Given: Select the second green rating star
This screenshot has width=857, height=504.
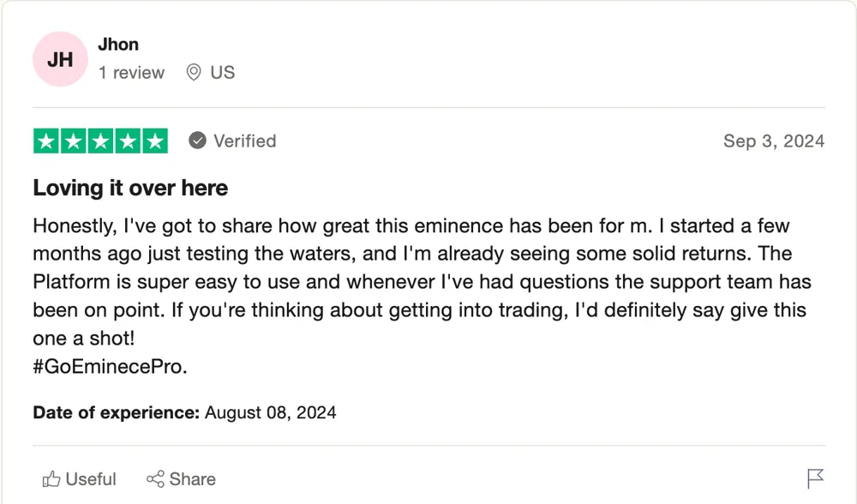Looking at the screenshot, I should point(73,141).
